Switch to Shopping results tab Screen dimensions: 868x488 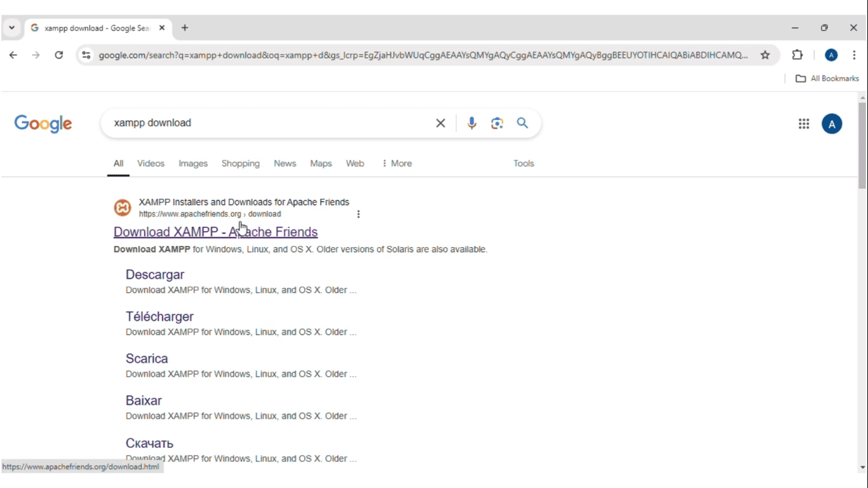(x=240, y=164)
